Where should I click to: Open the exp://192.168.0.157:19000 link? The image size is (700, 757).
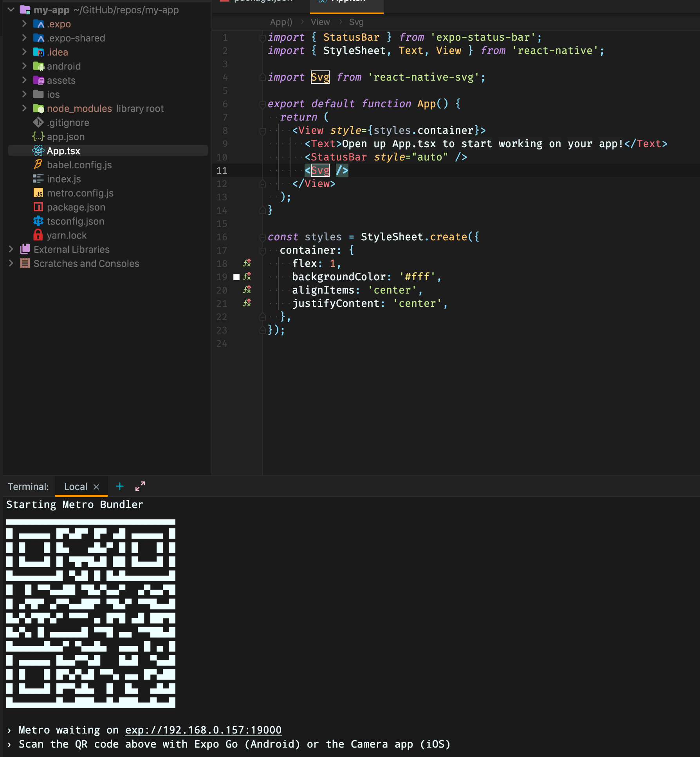(x=203, y=730)
